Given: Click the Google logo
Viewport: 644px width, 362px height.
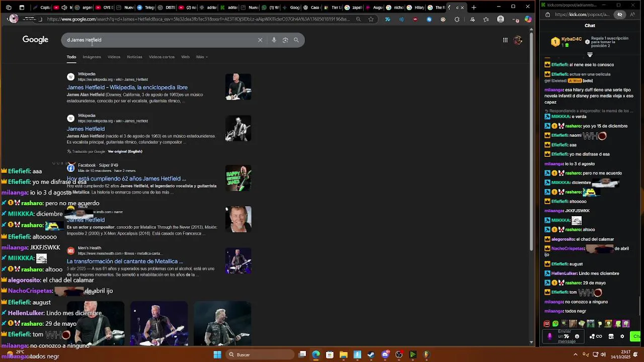Looking at the screenshot, I should point(35,40).
